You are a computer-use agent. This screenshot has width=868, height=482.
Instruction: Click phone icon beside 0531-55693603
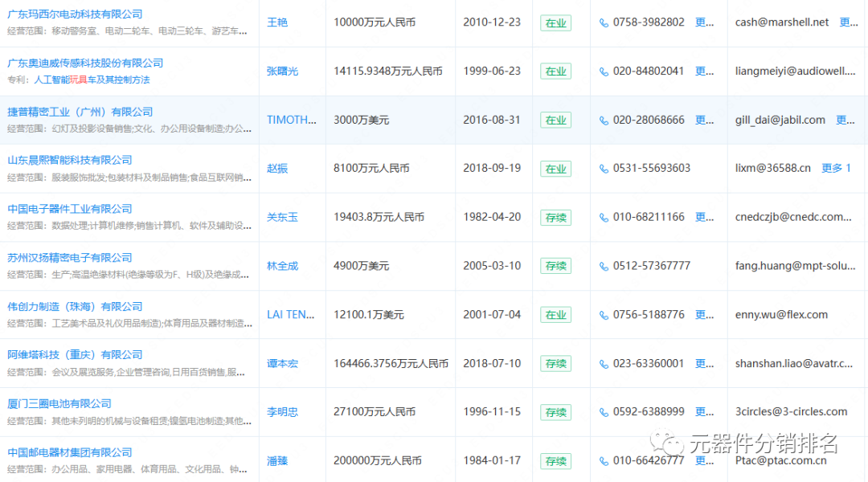604,168
